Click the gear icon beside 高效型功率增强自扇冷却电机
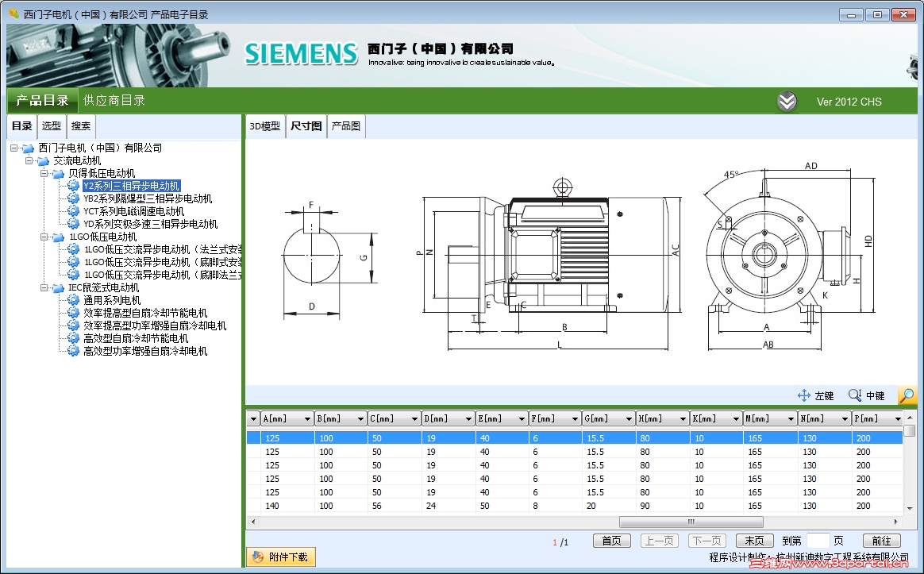924x574 pixels. point(73,351)
